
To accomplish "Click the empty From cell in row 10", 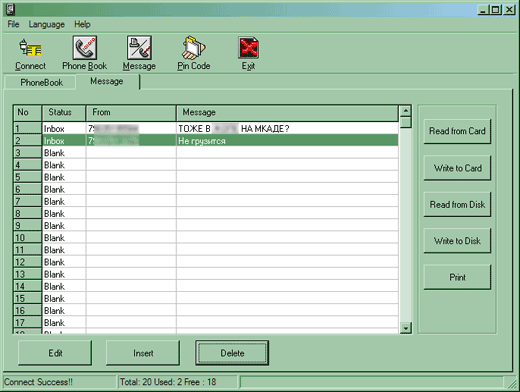I will coord(131,238).
